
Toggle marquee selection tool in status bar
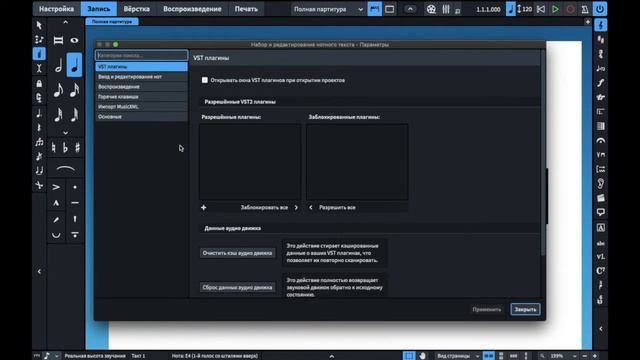[x=409, y=356]
